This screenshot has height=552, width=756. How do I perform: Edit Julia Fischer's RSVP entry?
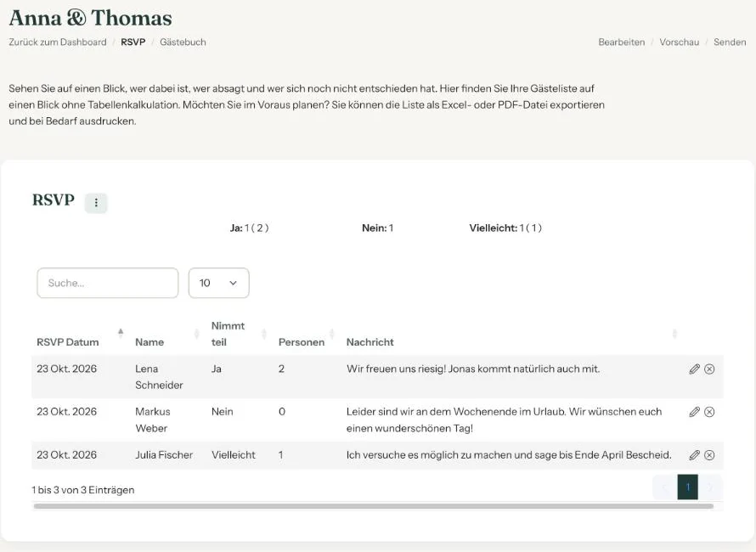coord(694,455)
